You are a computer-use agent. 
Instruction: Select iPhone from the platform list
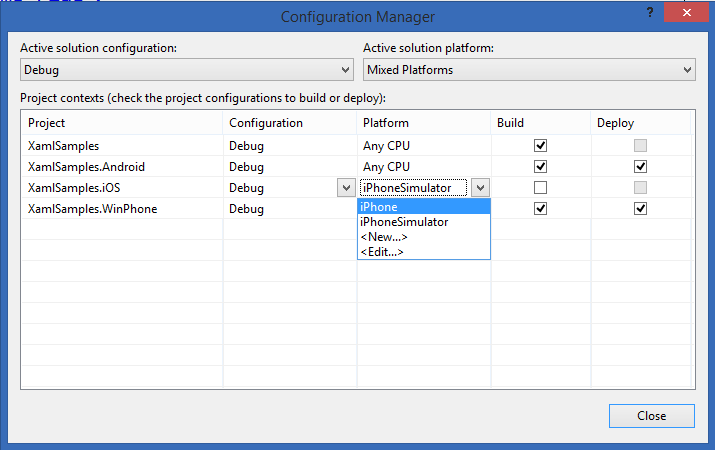424,207
